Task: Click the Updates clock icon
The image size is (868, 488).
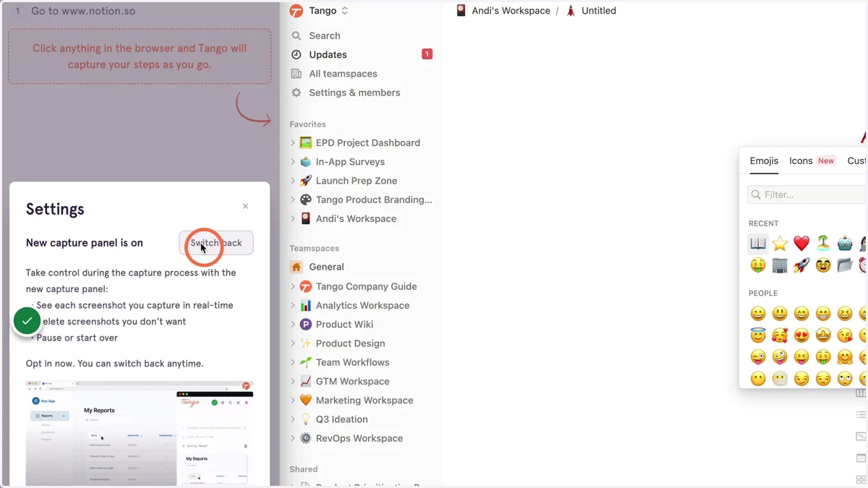Action: pos(297,54)
